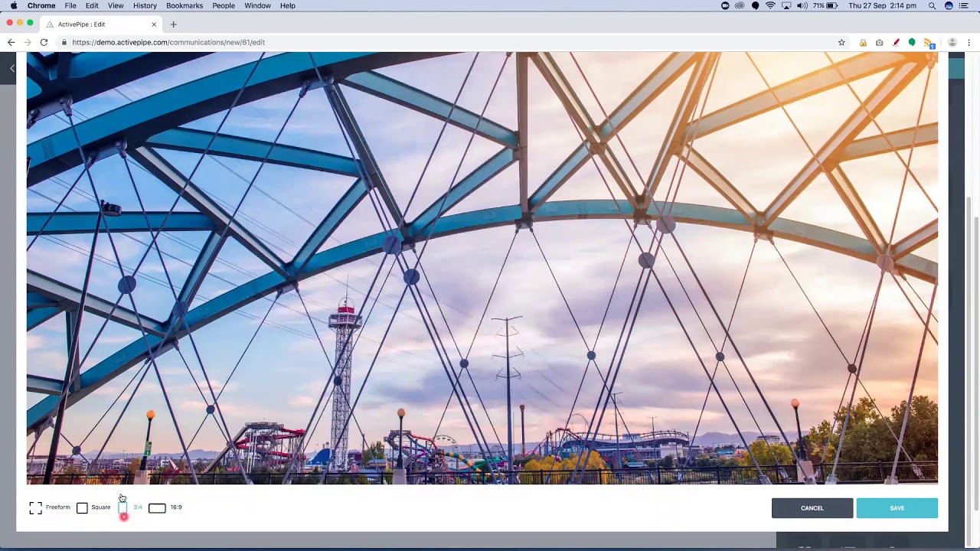The image size is (980, 551).
Task: Reload the page
Action: point(44,43)
